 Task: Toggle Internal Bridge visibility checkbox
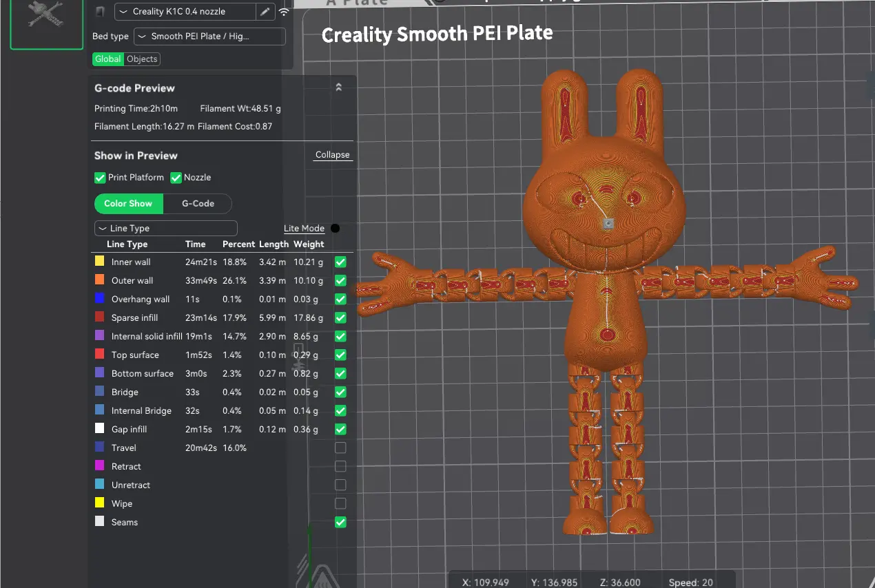point(340,410)
